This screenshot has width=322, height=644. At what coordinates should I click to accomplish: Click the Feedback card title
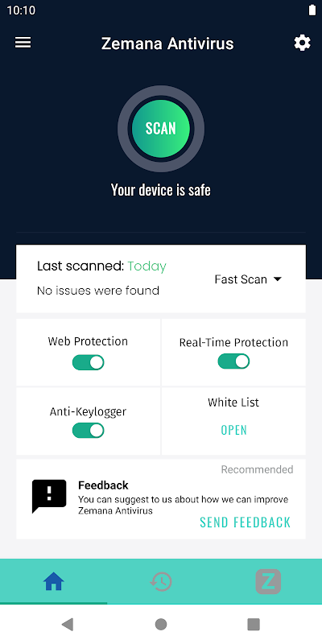103,485
